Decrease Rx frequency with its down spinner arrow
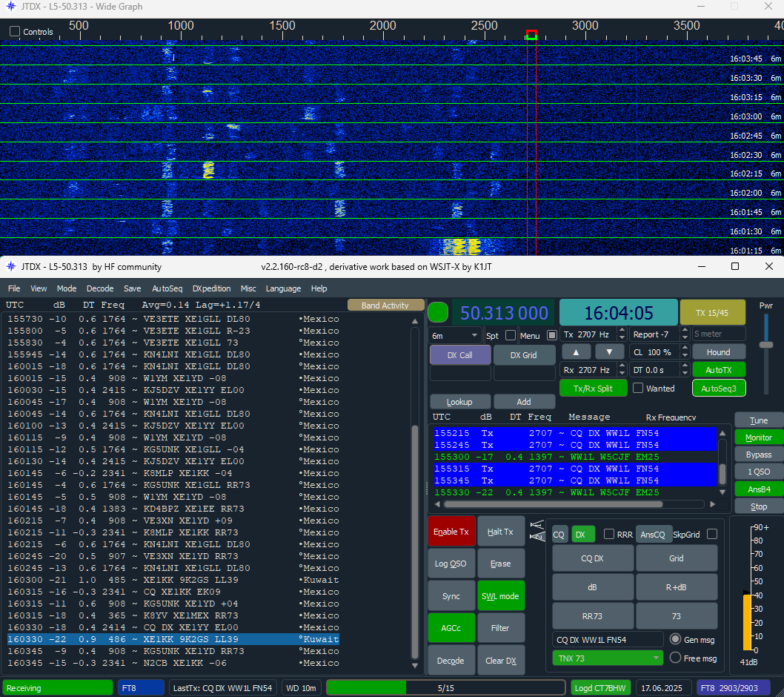 [x=622, y=373]
